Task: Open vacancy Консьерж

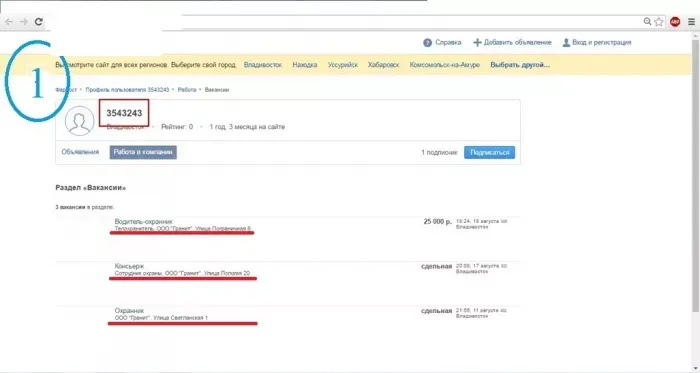Action: pyautogui.click(x=129, y=266)
